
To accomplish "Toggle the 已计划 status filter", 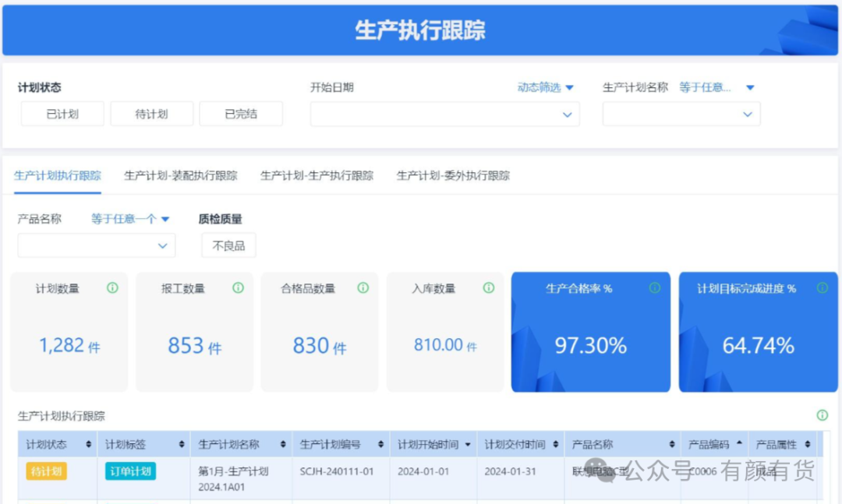I will click(x=62, y=114).
